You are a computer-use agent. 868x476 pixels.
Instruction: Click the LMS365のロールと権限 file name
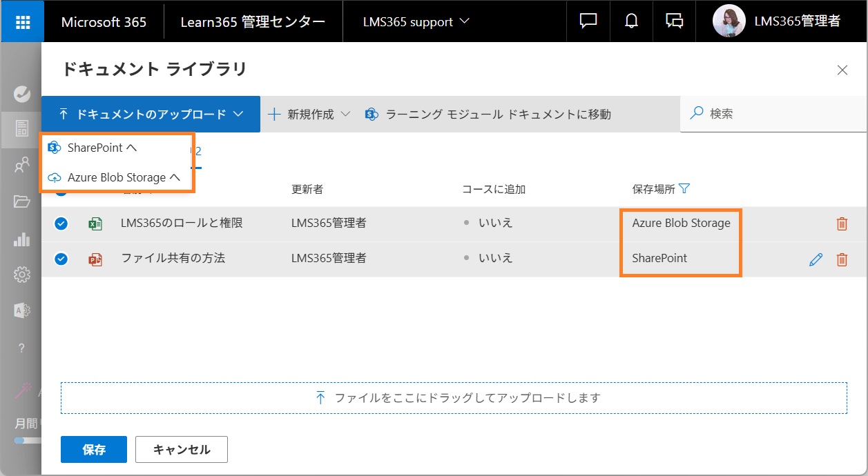[182, 224]
